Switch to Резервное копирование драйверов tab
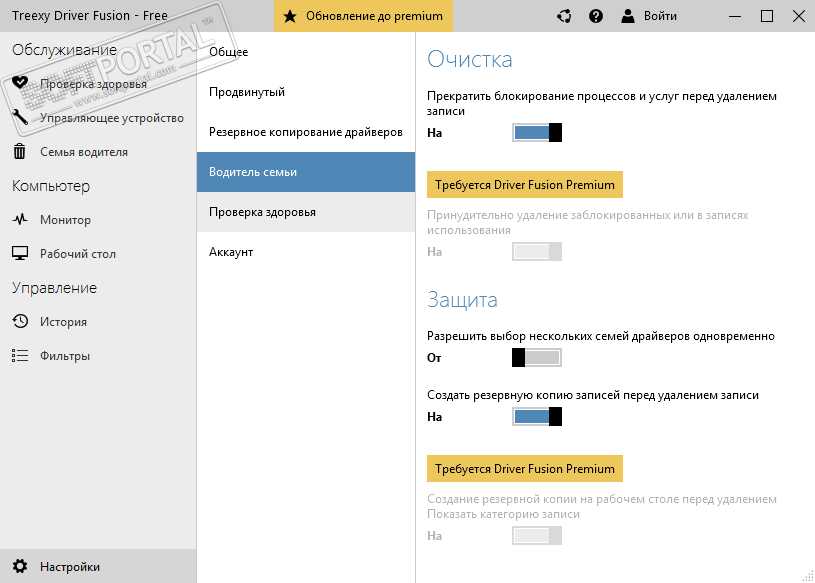The image size is (815, 583). (306, 132)
